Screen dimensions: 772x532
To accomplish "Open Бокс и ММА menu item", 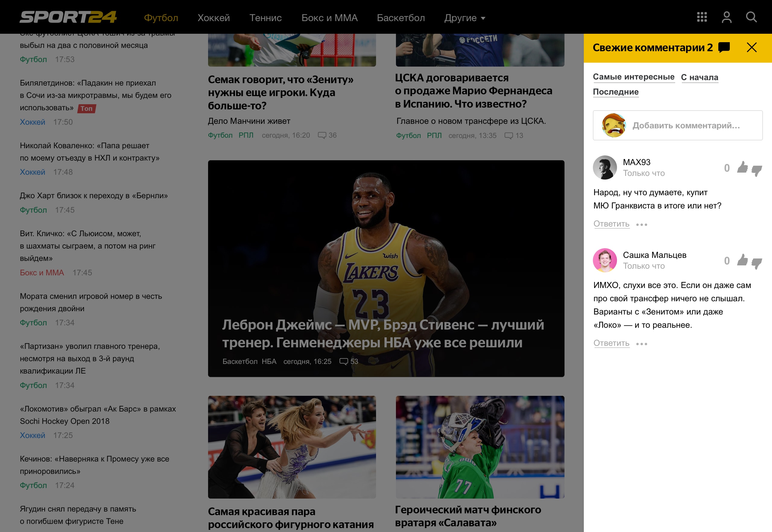I will pos(329,18).
